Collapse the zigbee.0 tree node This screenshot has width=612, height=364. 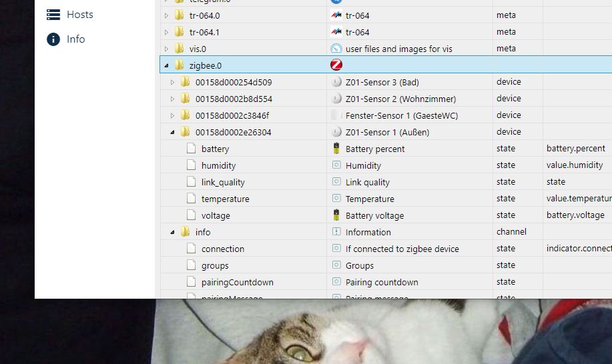click(x=167, y=65)
